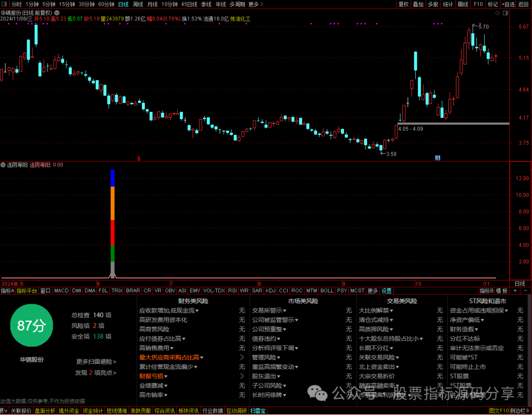The height and width of the screenshot is (415, 532).
Task: Switch to the 60分钟 period
Action: 106,4
